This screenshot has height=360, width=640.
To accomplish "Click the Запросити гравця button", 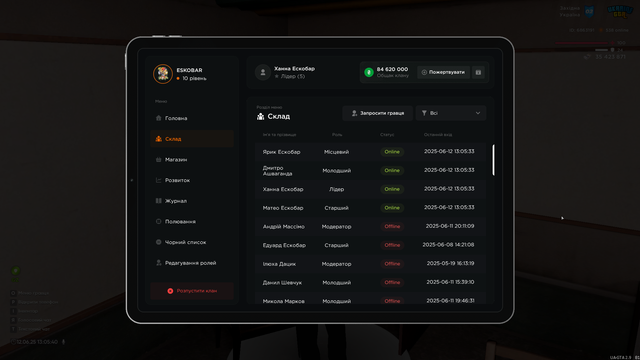I will (x=378, y=113).
